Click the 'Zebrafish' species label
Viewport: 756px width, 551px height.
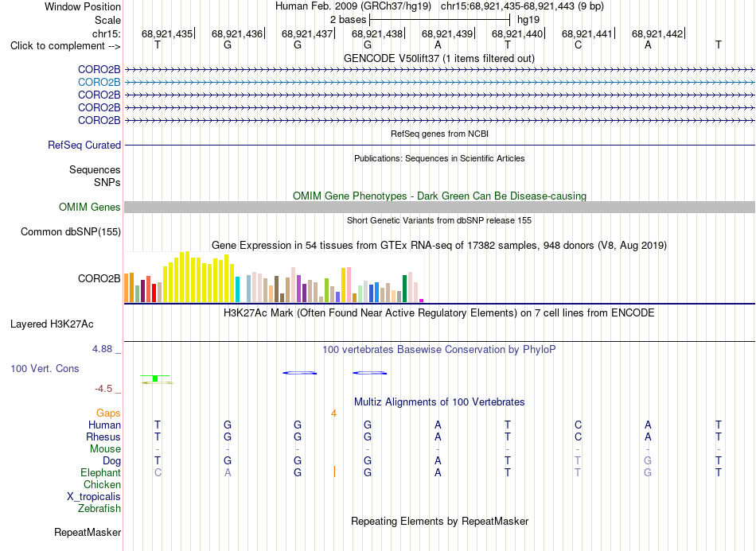[x=99, y=508]
